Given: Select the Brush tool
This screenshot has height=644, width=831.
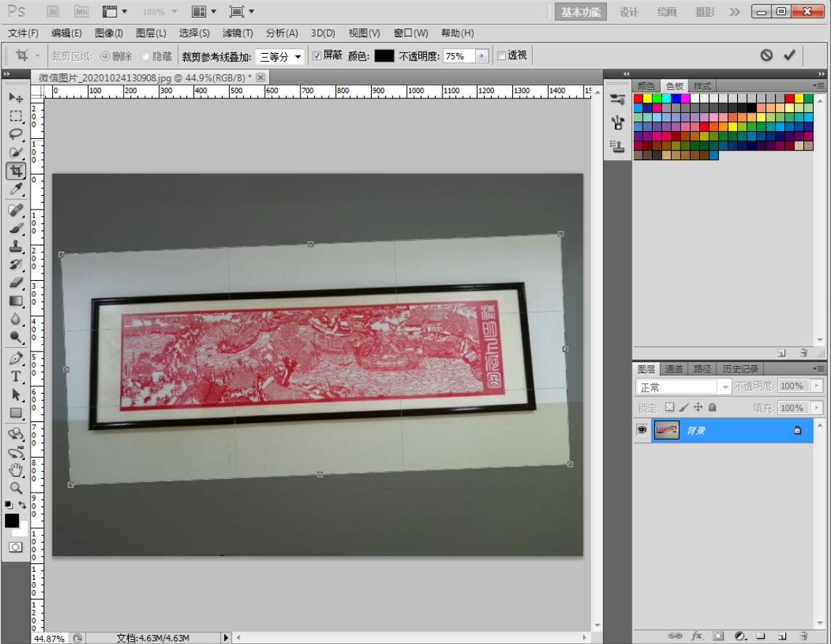Looking at the screenshot, I should 16,228.
